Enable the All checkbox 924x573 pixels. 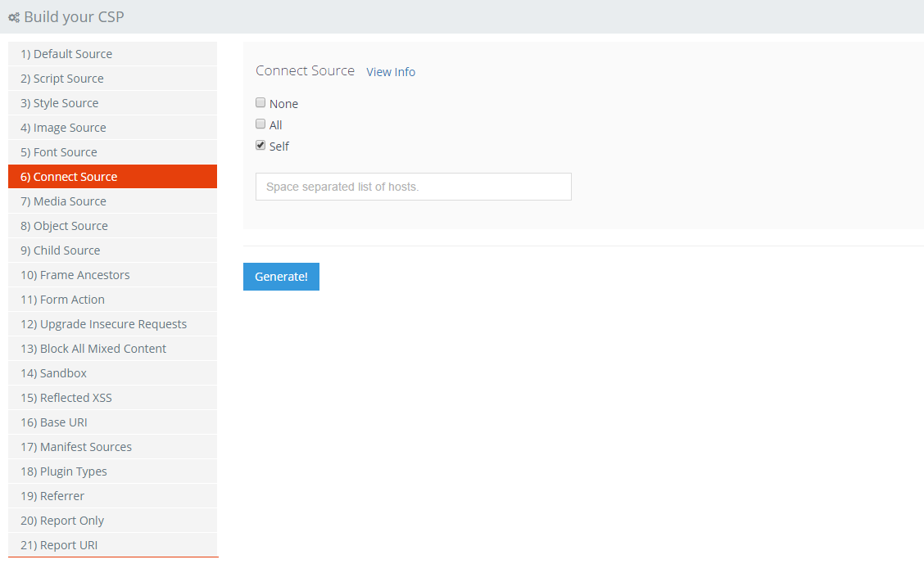coord(260,124)
